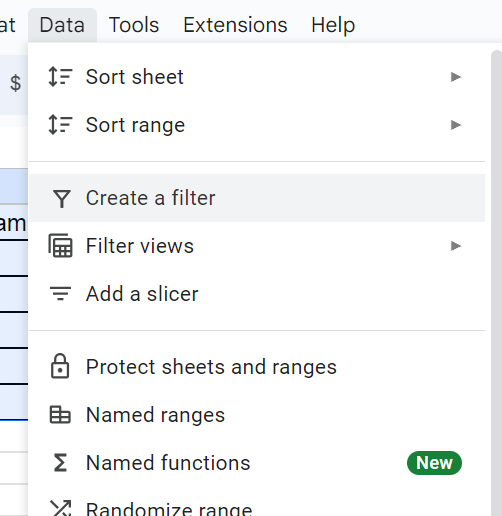Select Randomize range text
This screenshot has height=516, width=502.
click(x=169, y=509)
